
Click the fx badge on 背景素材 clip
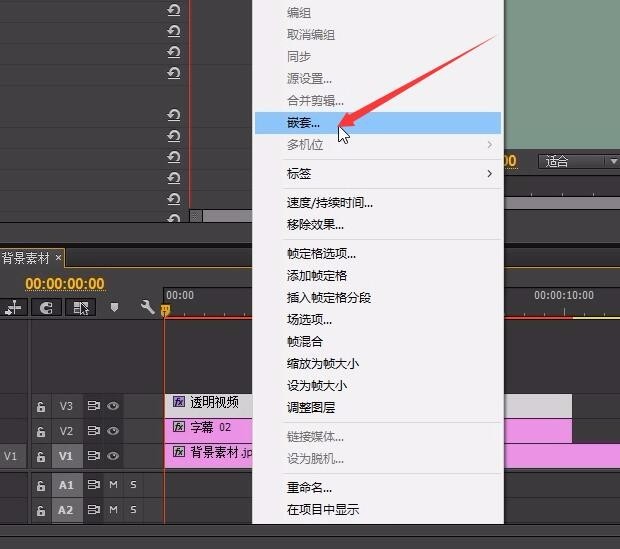tap(179, 451)
